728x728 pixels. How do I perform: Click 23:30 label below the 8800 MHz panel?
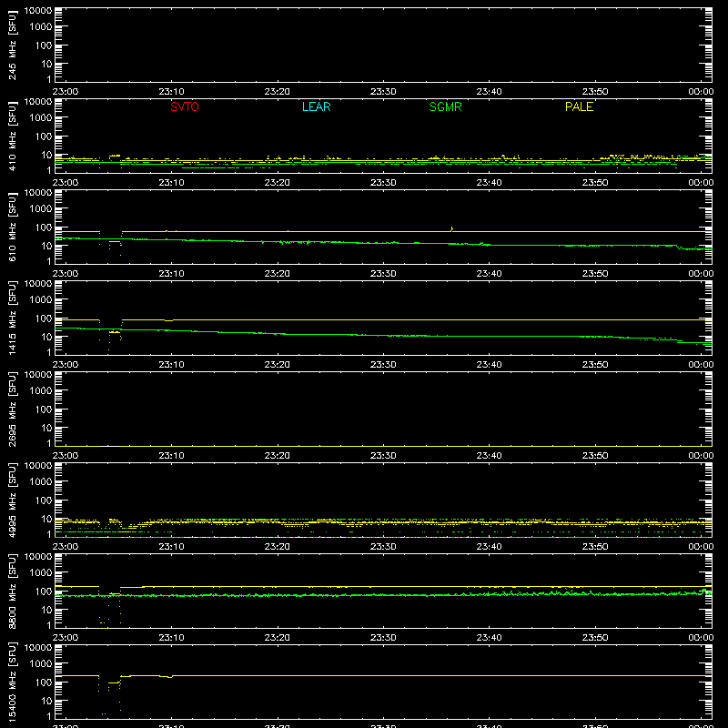pos(383,638)
